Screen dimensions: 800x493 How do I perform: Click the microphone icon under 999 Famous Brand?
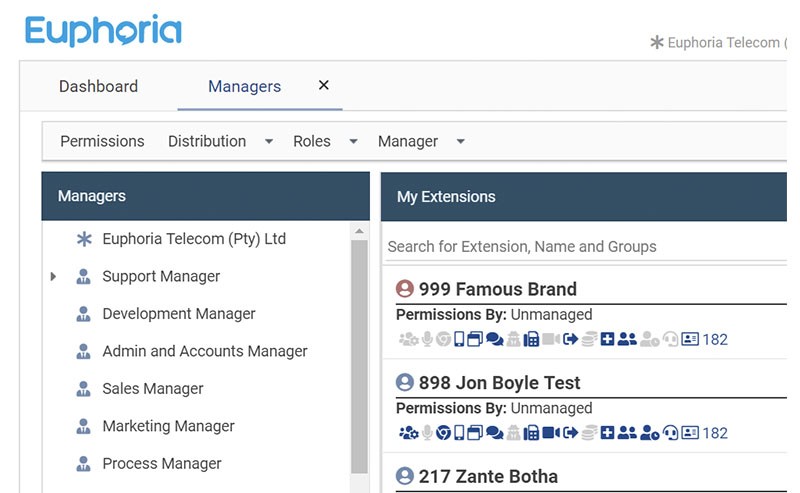(x=428, y=339)
